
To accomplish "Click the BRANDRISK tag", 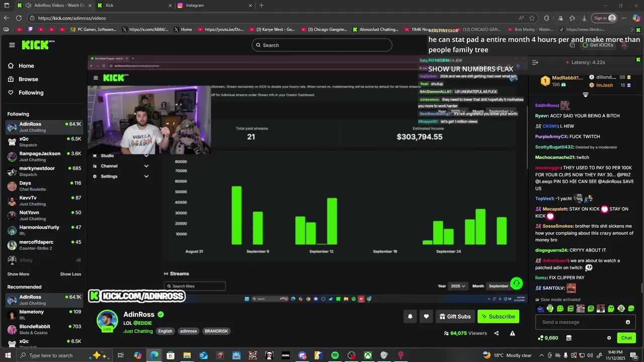I will [216, 331].
